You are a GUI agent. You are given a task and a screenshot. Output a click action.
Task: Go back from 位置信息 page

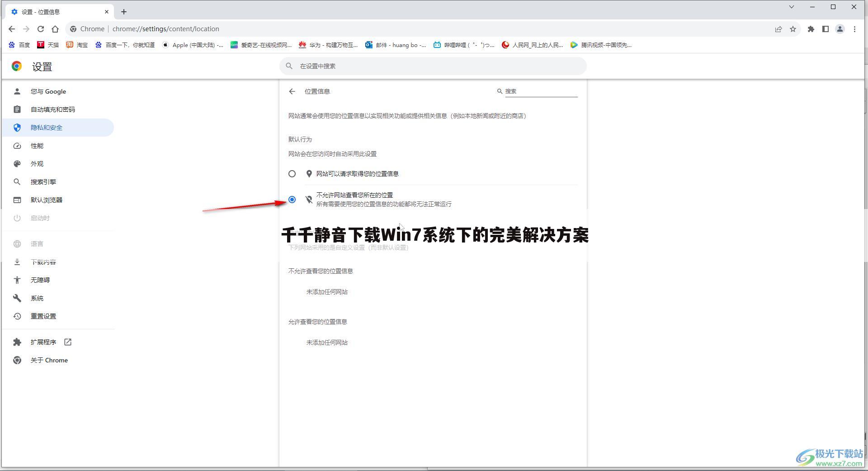(292, 91)
